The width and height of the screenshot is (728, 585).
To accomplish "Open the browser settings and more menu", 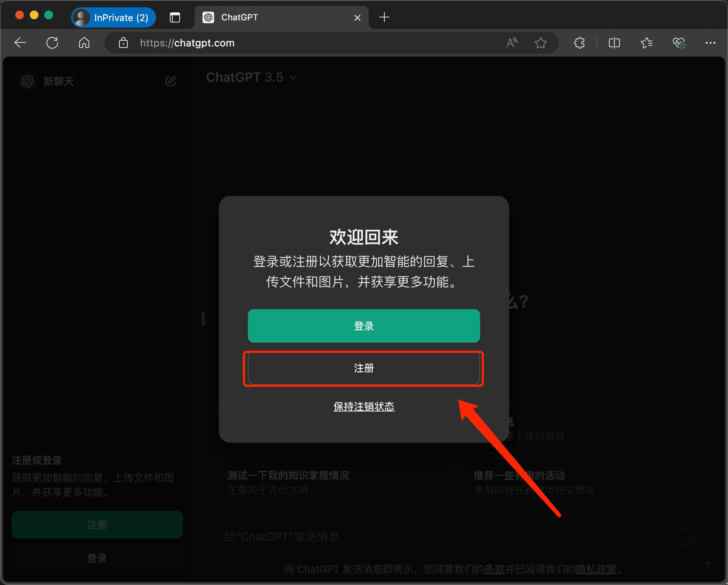I will pos(711,43).
